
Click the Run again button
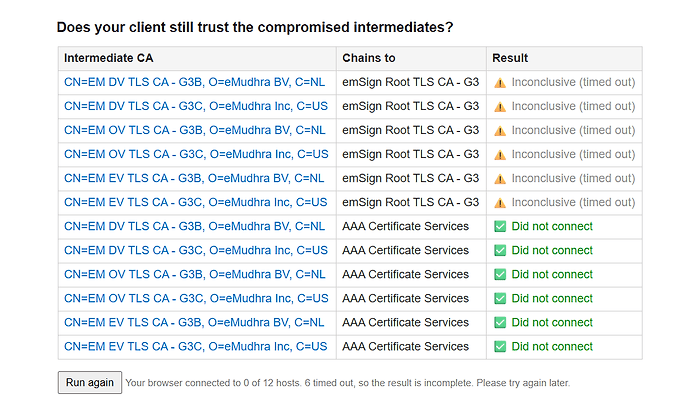(x=90, y=383)
